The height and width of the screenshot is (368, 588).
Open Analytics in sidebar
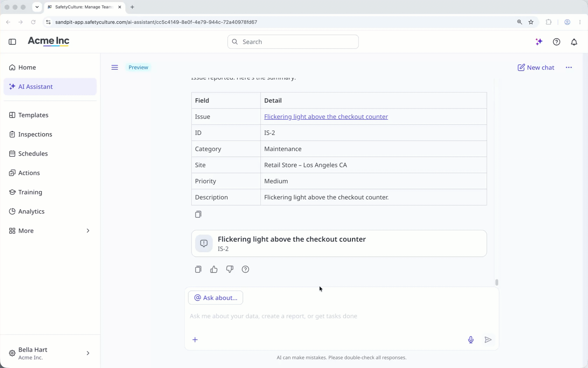click(50, 211)
